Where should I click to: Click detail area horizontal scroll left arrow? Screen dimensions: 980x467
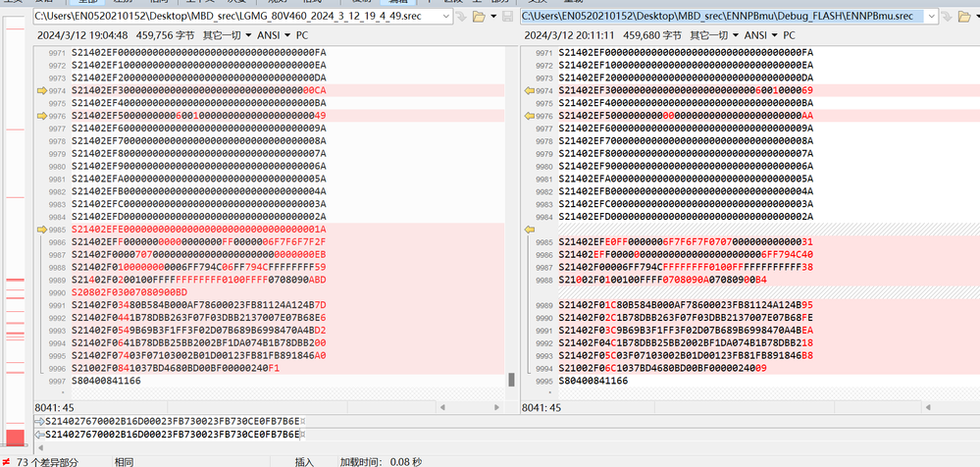(40, 448)
